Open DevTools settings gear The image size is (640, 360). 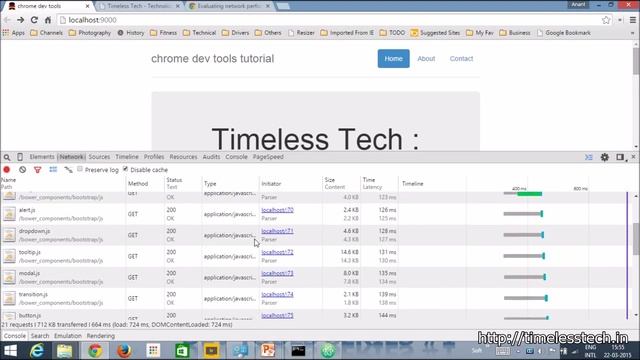click(604, 157)
